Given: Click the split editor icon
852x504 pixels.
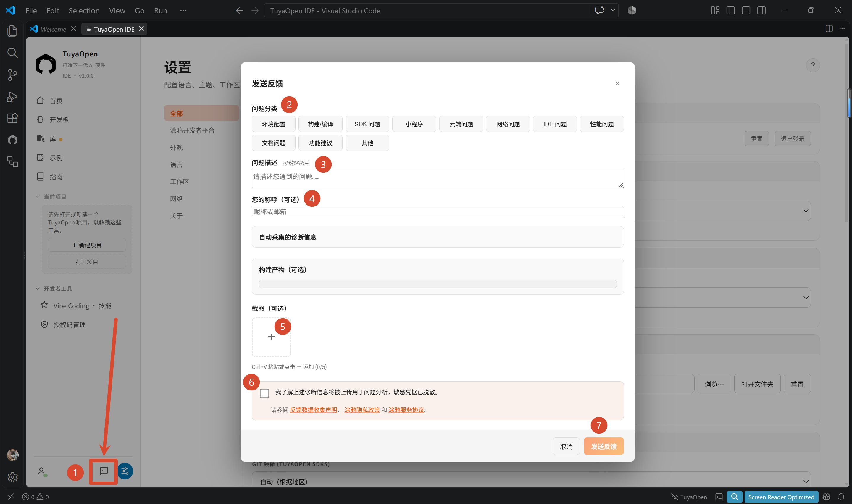Looking at the screenshot, I should 829,28.
